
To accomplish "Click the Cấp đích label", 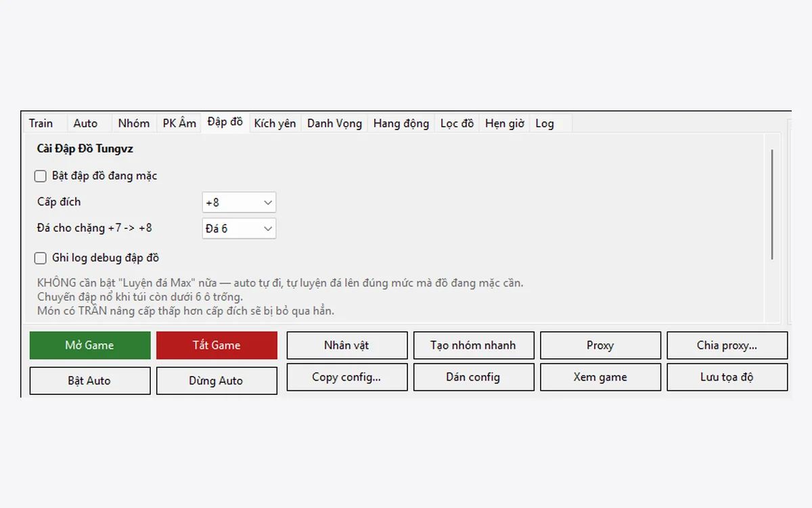I will coord(59,202).
